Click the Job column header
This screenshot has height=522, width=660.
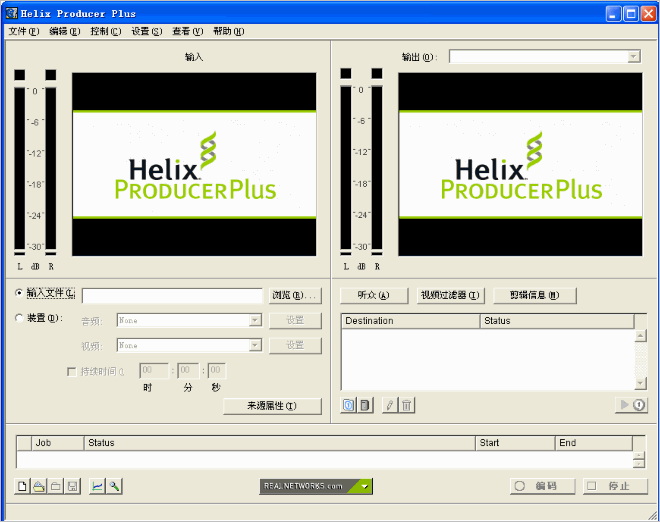(58, 443)
